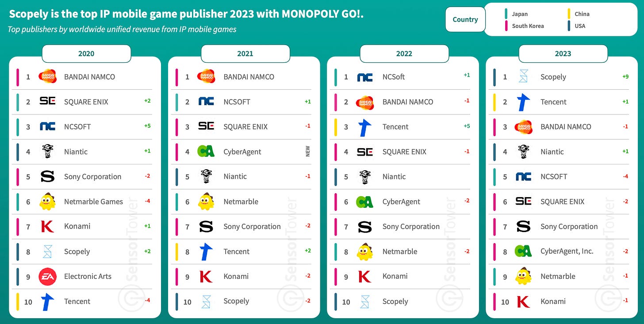Image resolution: width=644 pixels, height=324 pixels.
Task: Click the Sony Corporation logo in 2022
Action: coord(365,227)
